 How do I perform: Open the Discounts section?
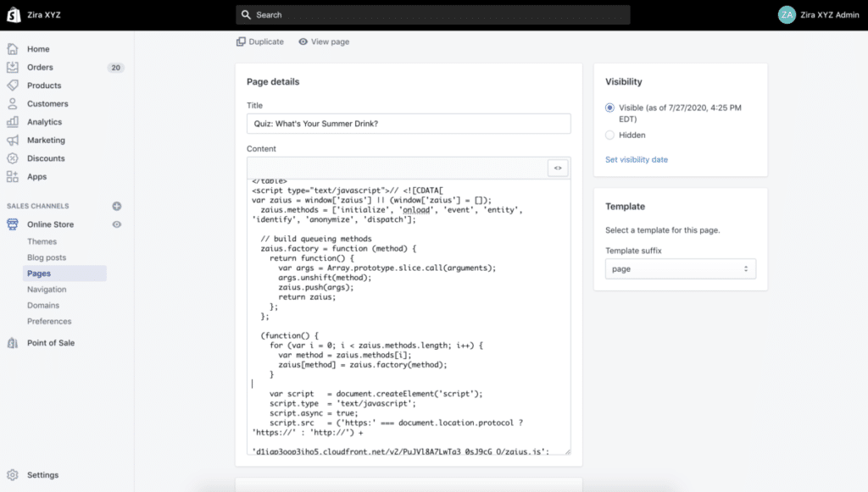click(46, 158)
